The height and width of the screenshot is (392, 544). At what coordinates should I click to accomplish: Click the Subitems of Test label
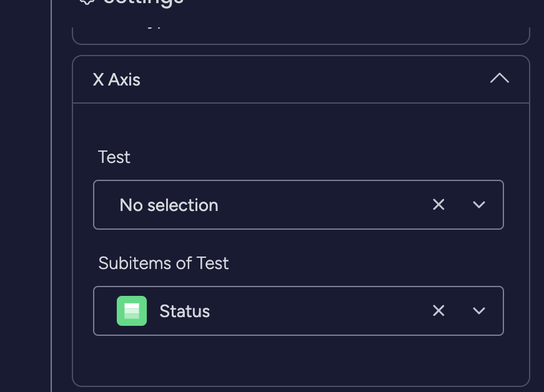(164, 263)
